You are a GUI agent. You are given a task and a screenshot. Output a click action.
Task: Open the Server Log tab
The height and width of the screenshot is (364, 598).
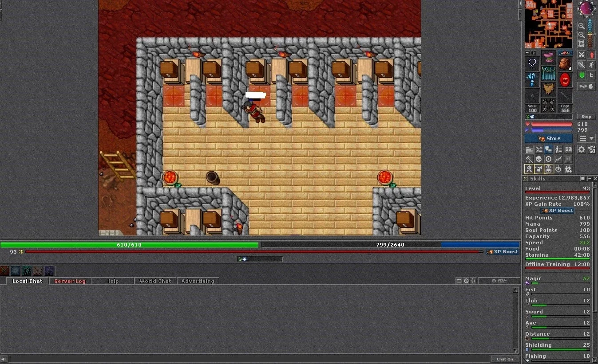click(x=70, y=281)
